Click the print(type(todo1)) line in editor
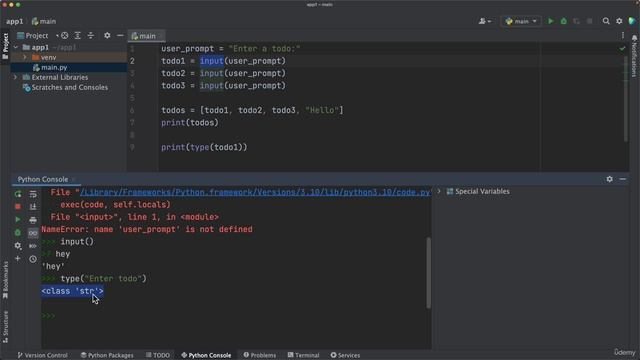The height and width of the screenshot is (360, 640). tap(204, 147)
